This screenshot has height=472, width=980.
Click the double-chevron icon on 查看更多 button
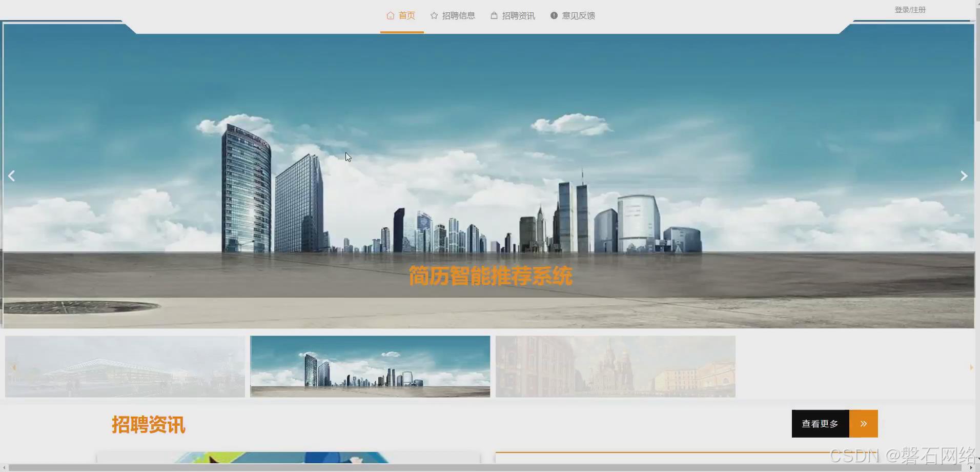(864, 423)
